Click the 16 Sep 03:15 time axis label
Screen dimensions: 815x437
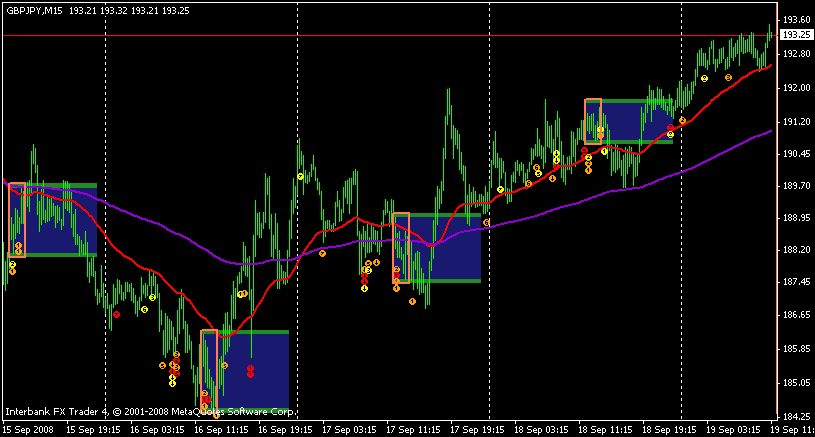coord(157,430)
